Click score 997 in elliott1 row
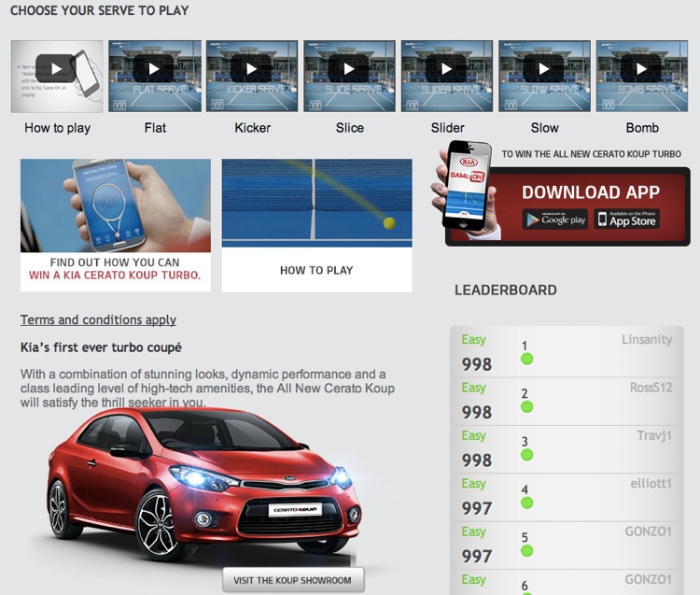The width and height of the screenshot is (700, 595). [477, 508]
